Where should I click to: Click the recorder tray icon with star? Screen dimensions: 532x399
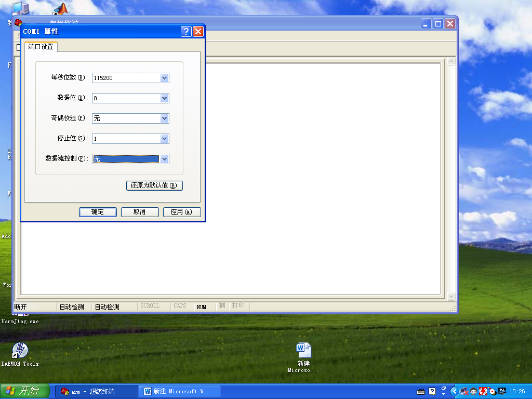[x=493, y=392]
